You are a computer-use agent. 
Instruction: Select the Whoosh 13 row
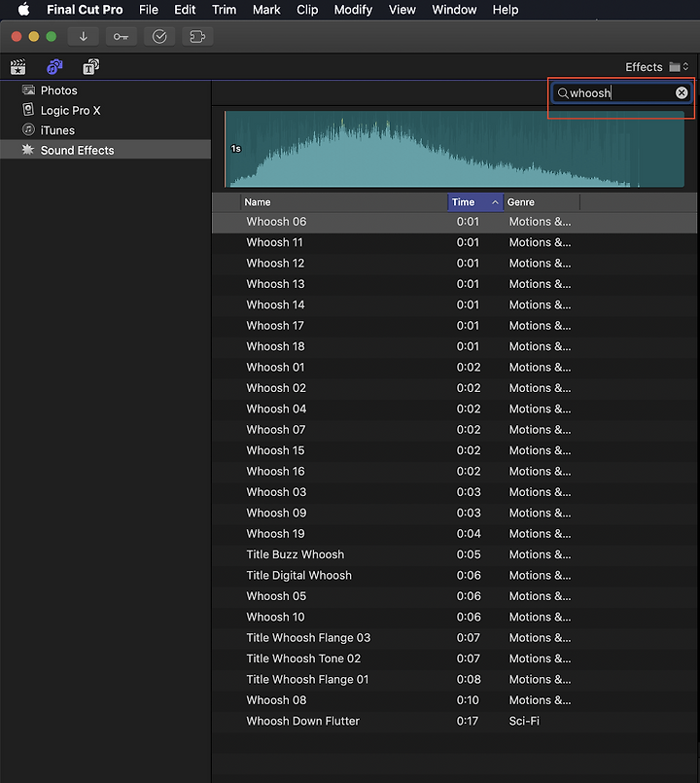click(x=454, y=284)
